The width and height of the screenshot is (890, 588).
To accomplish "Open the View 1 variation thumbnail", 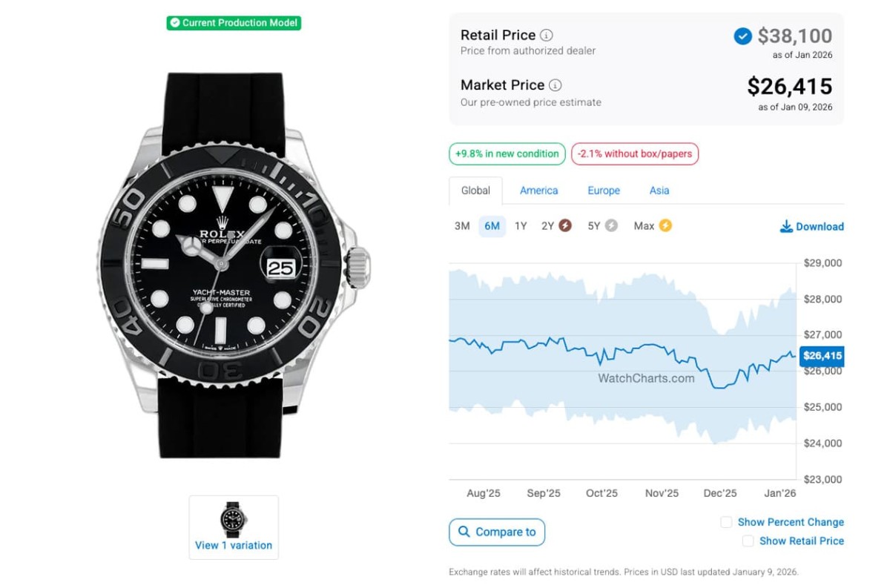I will [x=234, y=527].
